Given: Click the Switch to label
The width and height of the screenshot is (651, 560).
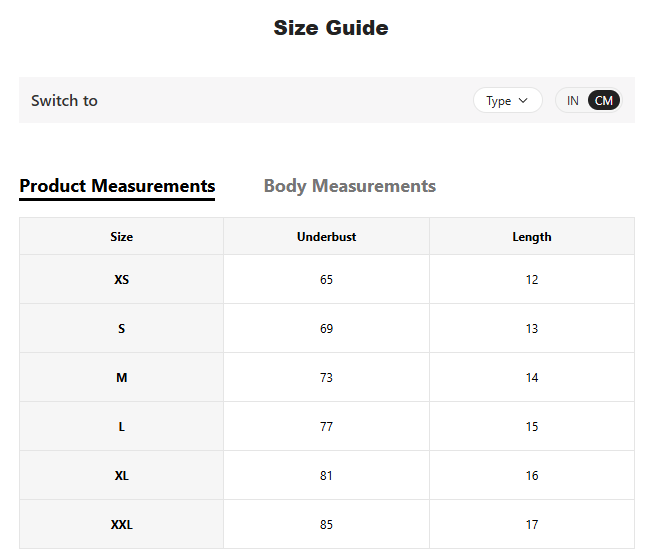Looking at the screenshot, I should click(64, 100).
